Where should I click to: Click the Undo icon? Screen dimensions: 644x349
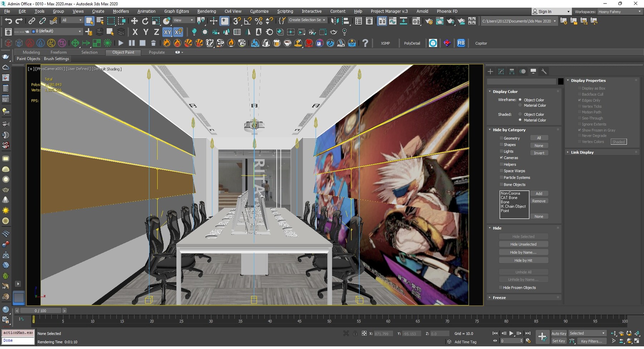click(9, 20)
